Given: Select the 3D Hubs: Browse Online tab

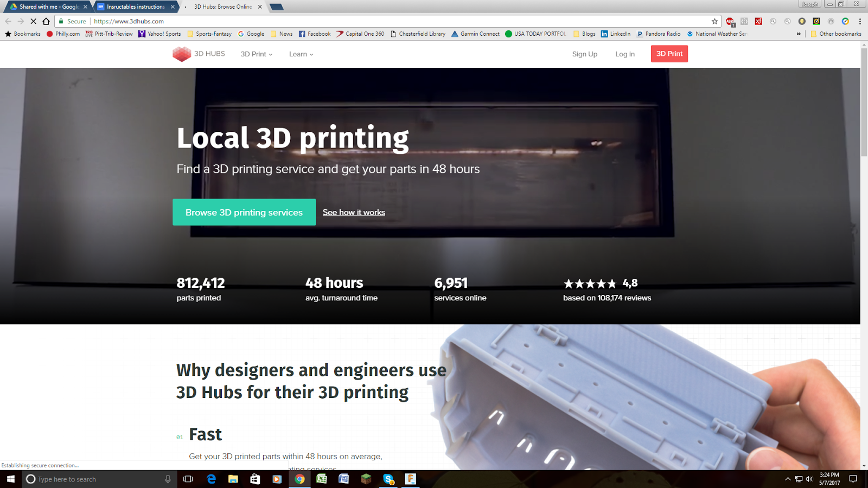Looking at the screenshot, I should tap(223, 7).
